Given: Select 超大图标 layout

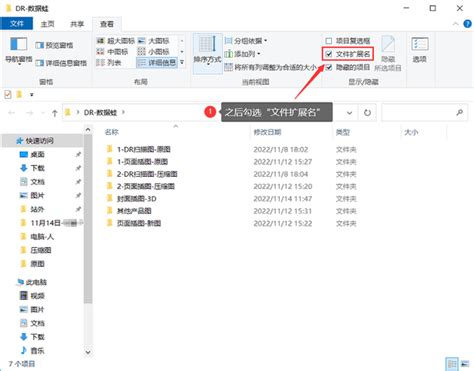Looking at the screenshot, I should (x=115, y=41).
